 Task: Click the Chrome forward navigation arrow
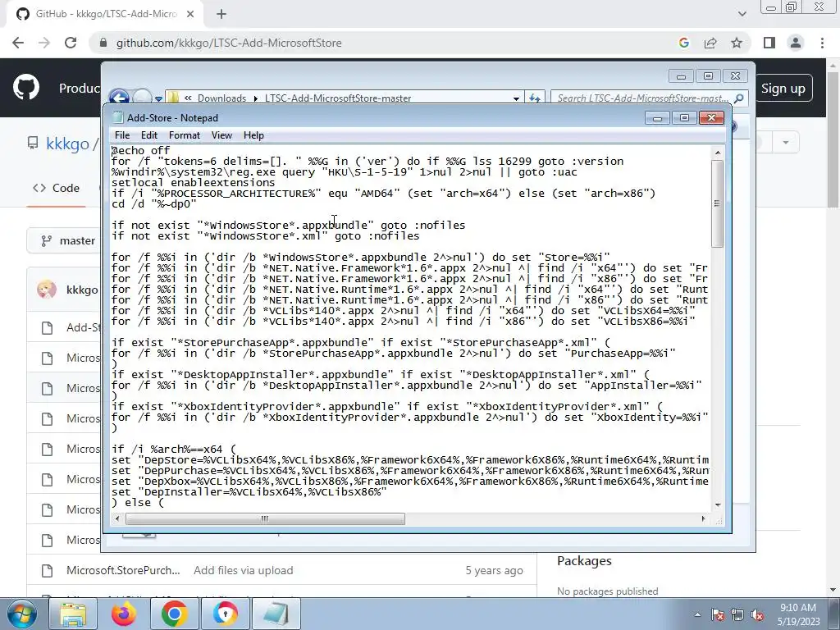44,43
